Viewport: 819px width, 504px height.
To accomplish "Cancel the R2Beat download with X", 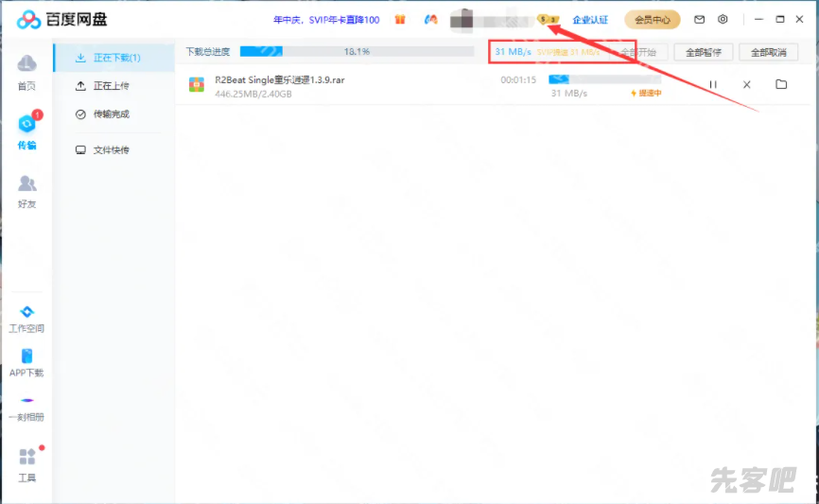I will [747, 85].
